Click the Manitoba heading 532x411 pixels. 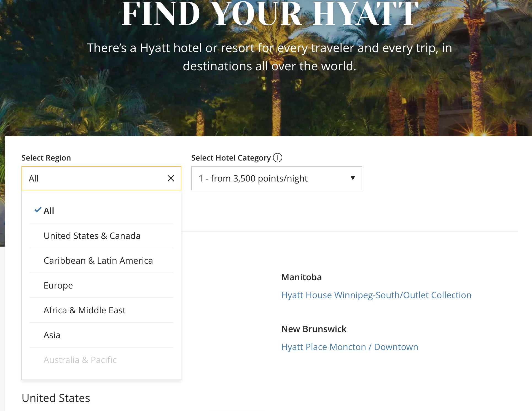point(302,277)
